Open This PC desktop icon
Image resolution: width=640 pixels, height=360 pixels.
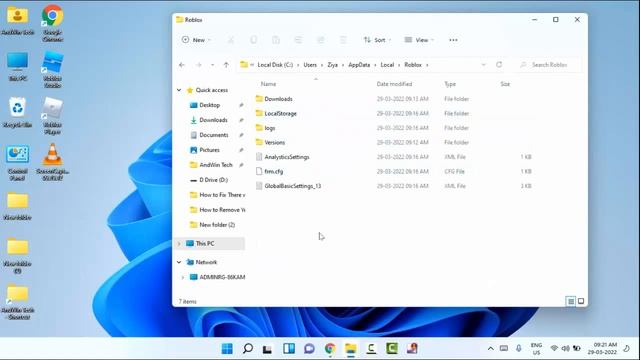click(17, 67)
